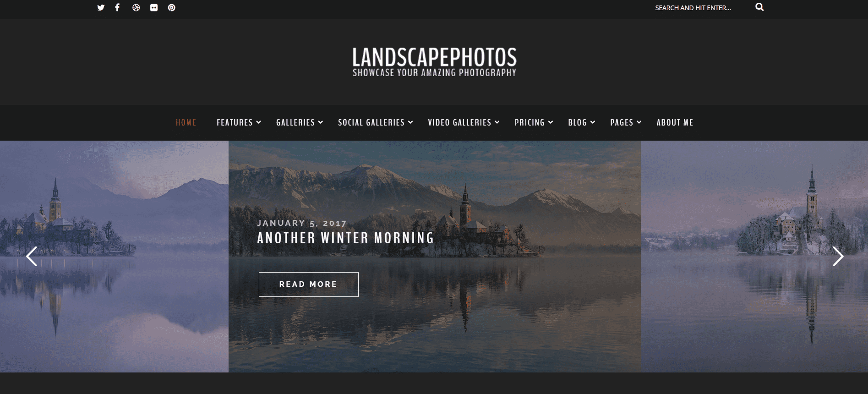Image resolution: width=868 pixels, height=394 pixels.
Task: Focus the search and hit enter field
Action: [701, 8]
